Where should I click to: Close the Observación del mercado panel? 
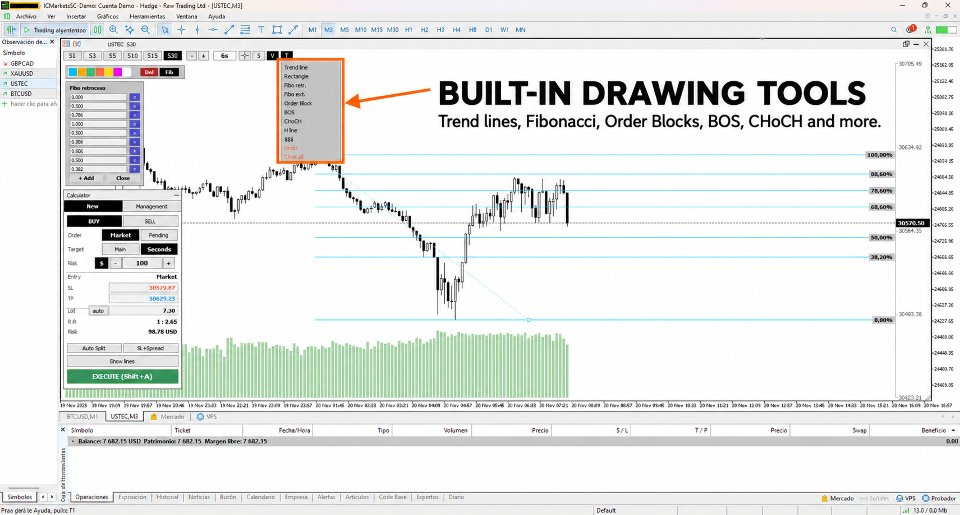(52, 42)
